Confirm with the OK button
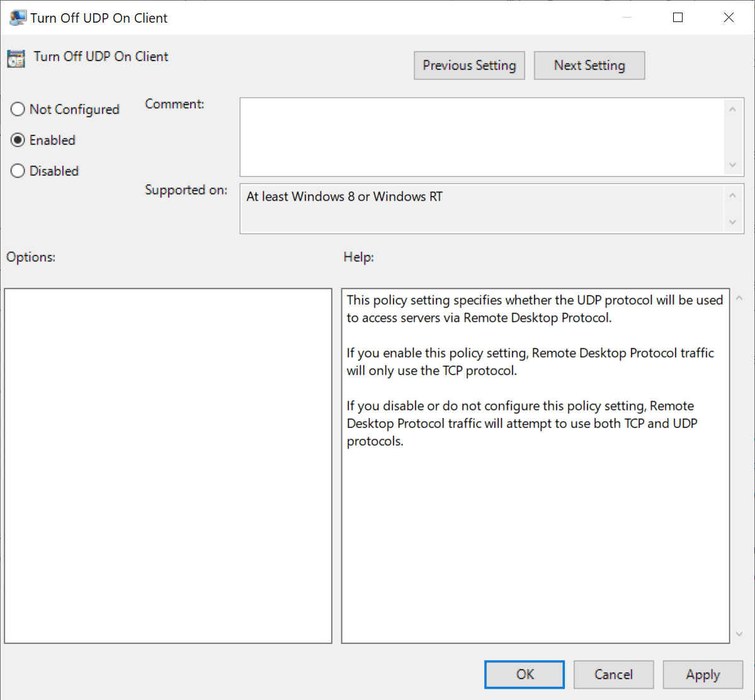755x700 pixels. pyautogui.click(x=525, y=674)
